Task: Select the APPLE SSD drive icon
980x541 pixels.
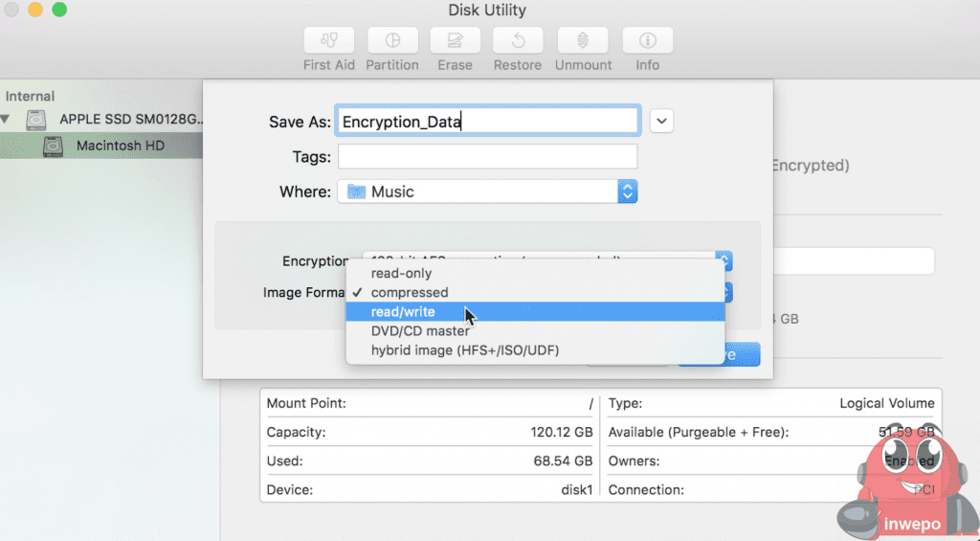Action: coord(36,120)
